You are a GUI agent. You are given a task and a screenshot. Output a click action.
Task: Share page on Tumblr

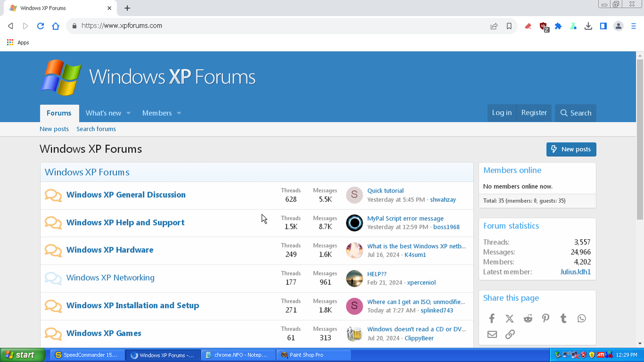pyautogui.click(x=563, y=318)
